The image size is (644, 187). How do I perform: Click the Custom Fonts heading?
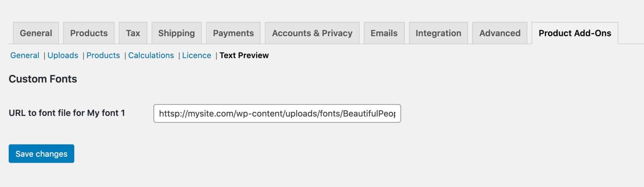pos(43,79)
